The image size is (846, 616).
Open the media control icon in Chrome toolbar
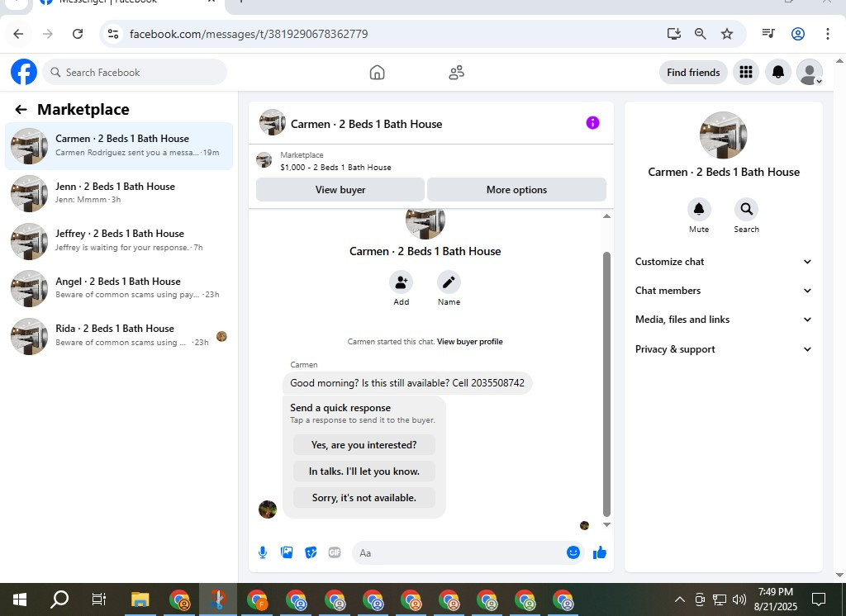click(x=768, y=34)
